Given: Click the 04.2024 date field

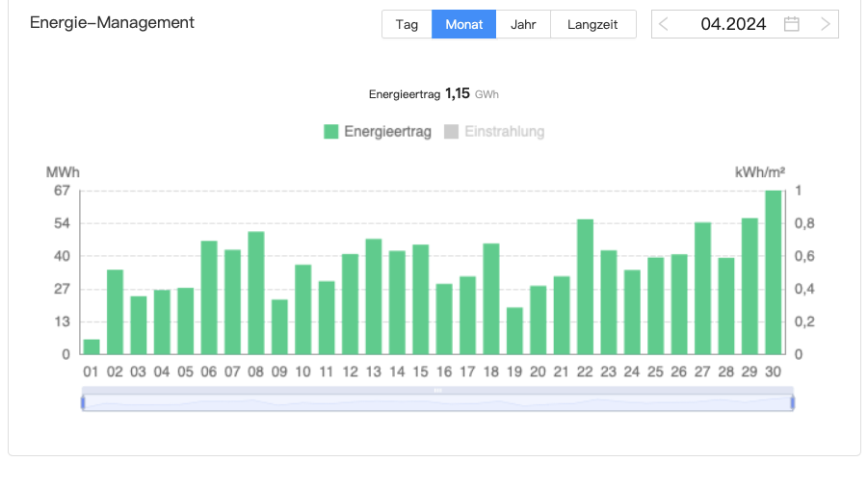Looking at the screenshot, I should pyautogui.click(x=733, y=24).
